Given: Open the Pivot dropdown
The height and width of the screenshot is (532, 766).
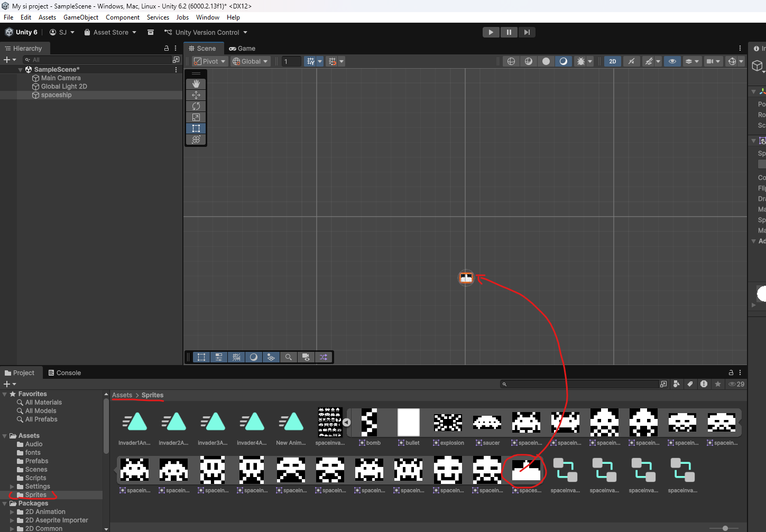Looking at the screenshot, I should coord(210,61).
